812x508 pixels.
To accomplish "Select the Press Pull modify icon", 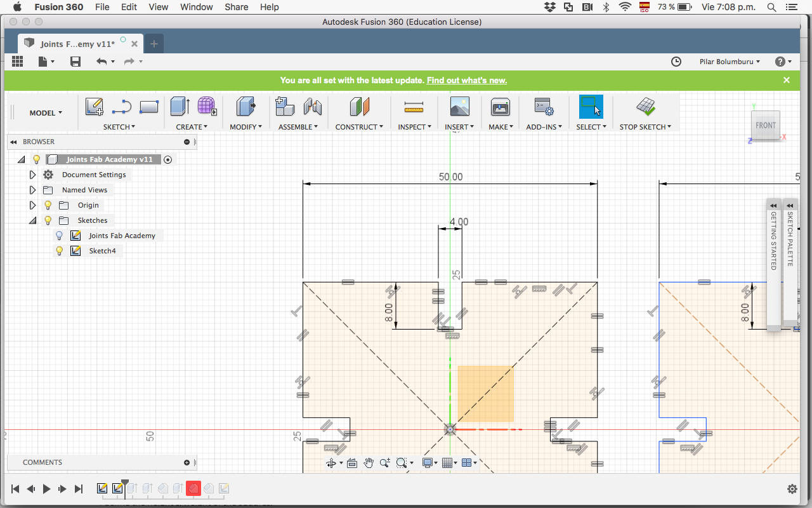I will 246,106.
